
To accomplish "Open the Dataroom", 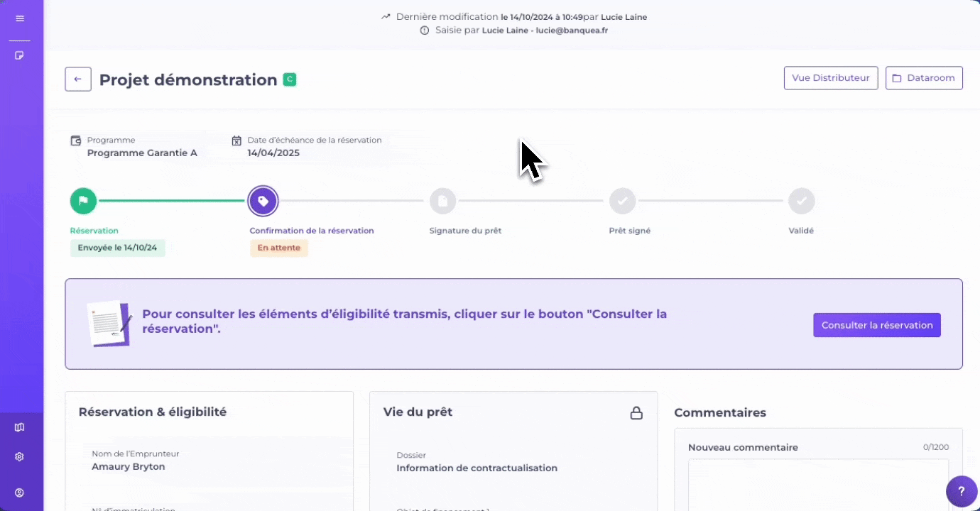I will point(924,78).
